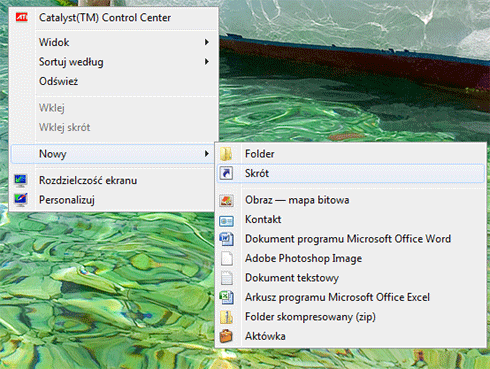Viewport: 490px width, 369px height.
Task: Choose Personalizuj from the menu
Action: click(113, 200)
